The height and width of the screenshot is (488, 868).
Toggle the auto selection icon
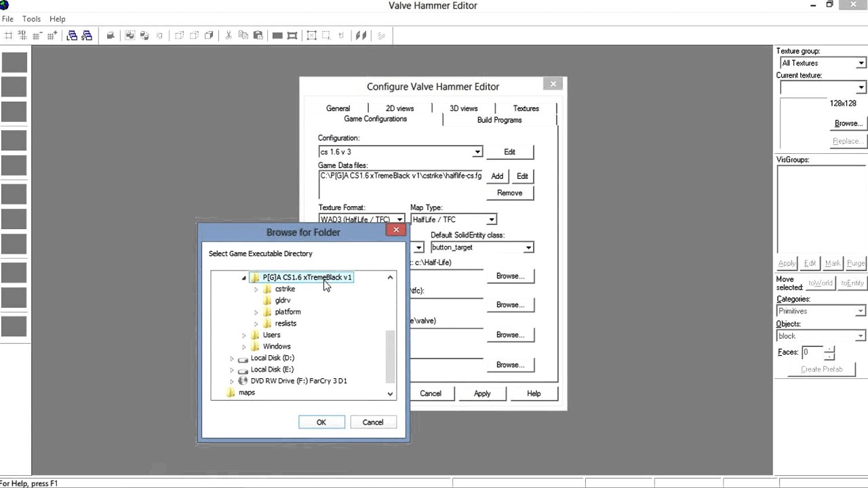pyautogui.click(x=326, y=35)
